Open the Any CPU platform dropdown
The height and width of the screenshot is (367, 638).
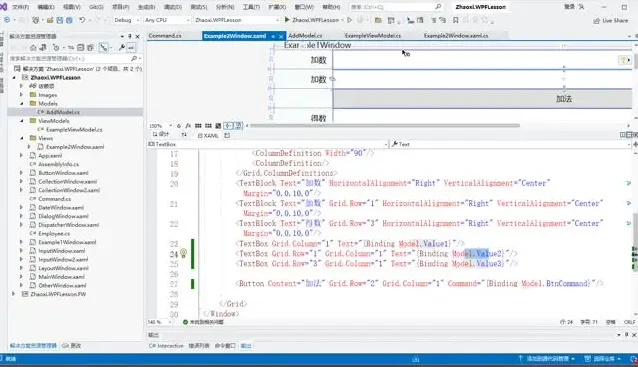point(167,20)
